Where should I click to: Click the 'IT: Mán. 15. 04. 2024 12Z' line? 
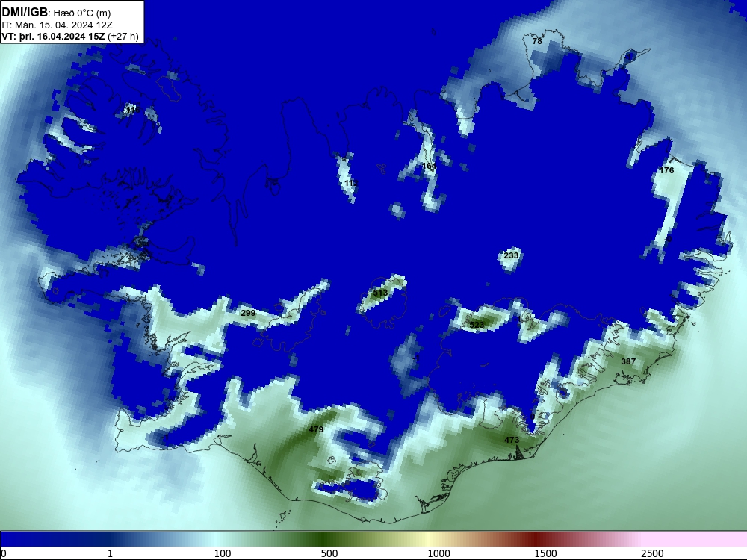click(x=58, y=25)
